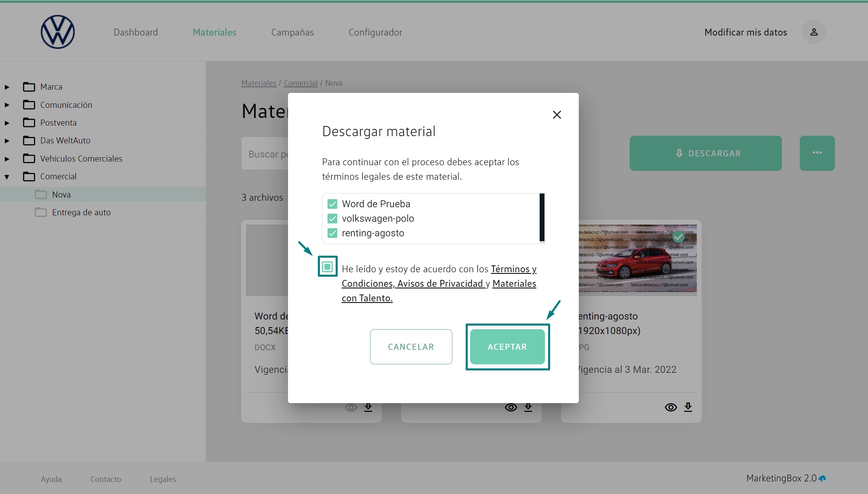This screenshot has height=494, width=868.
Task: Uncheck the volkswagen-polo checkbox
Action: 332,219
